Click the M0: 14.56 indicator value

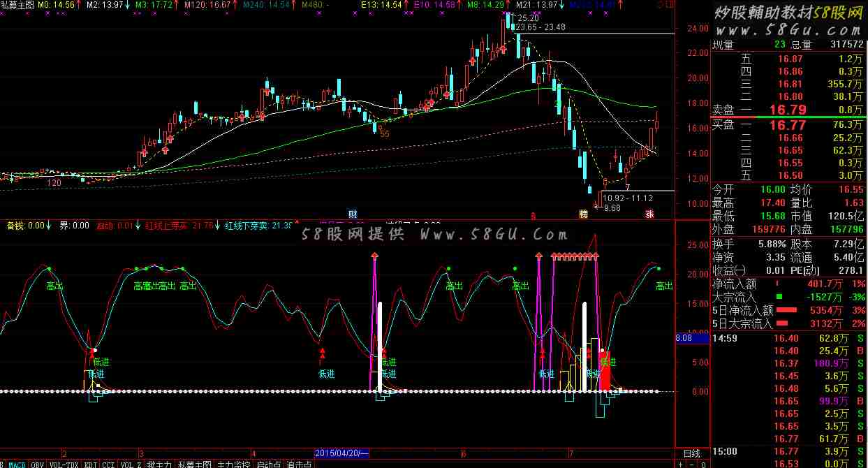click(55, 5)
